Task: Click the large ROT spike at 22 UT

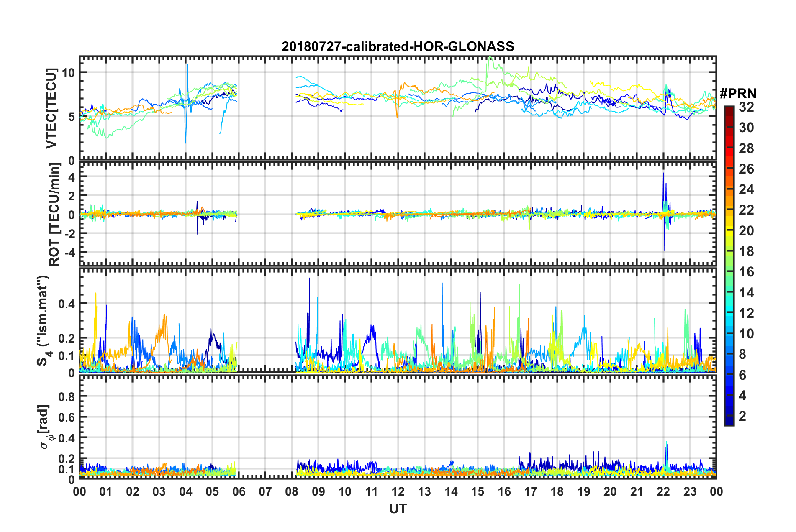Action: (664, 211)
